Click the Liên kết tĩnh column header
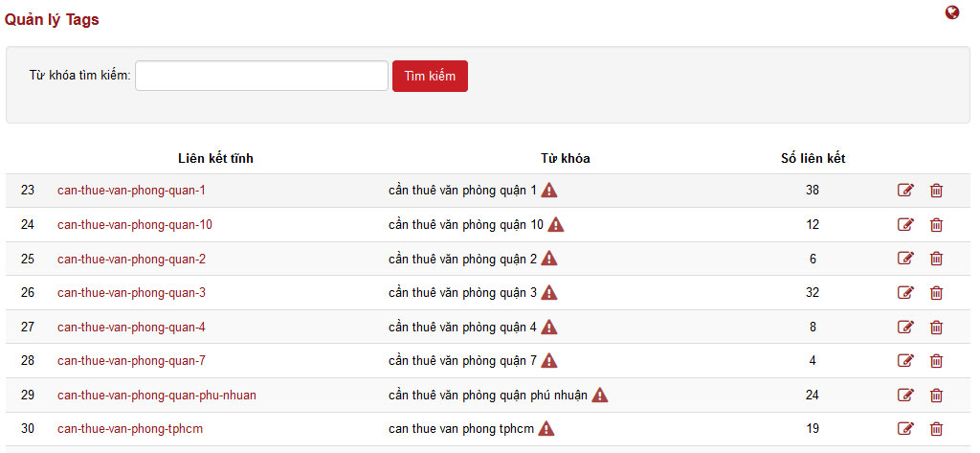 pos(215,158)
